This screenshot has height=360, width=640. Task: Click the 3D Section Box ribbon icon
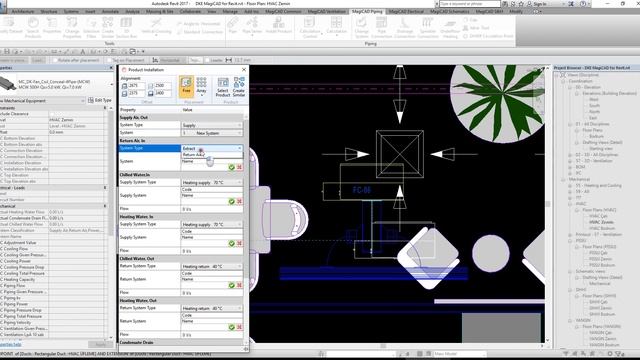127,27
